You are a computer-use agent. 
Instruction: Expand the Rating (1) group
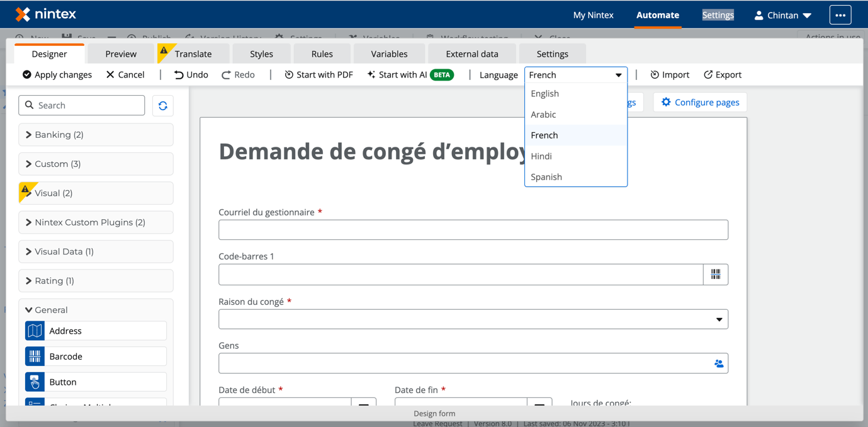point(96,281)
